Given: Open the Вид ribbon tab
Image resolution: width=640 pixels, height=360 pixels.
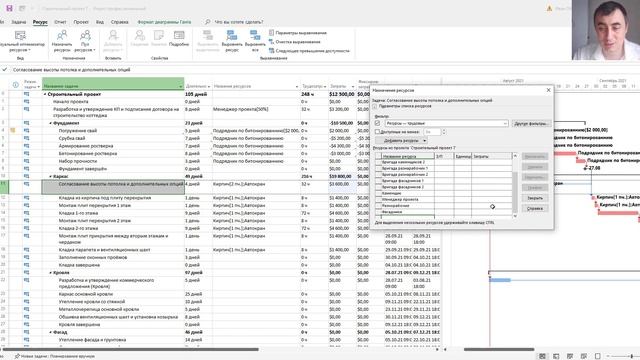Looking at the screenshot, I should click(x=100, y=22).
